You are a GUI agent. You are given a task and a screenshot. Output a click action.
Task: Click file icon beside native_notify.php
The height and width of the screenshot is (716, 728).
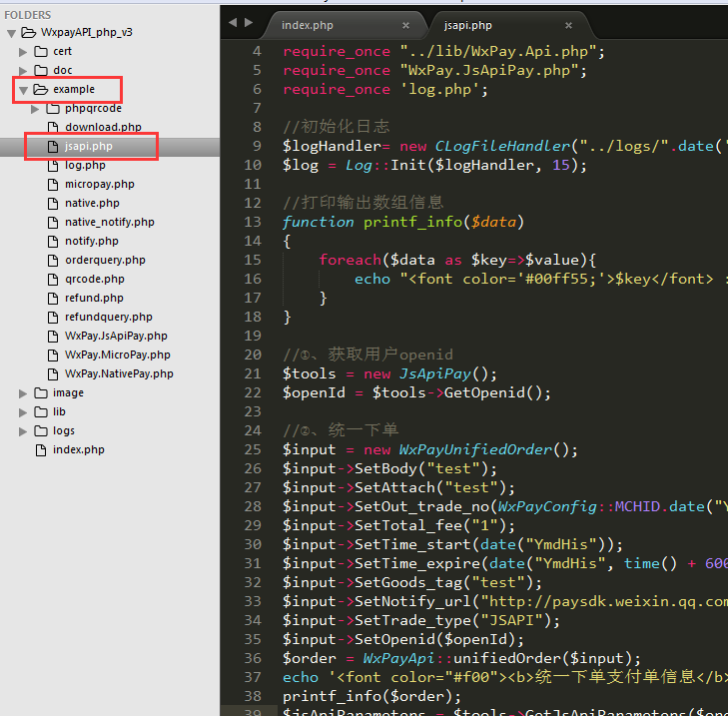click(53, 223)
